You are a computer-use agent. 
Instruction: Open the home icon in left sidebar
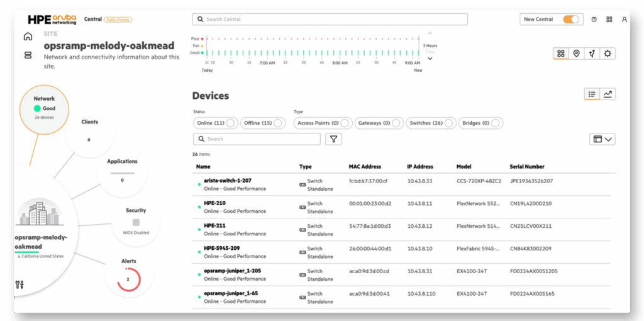click(x=28, y=36)
